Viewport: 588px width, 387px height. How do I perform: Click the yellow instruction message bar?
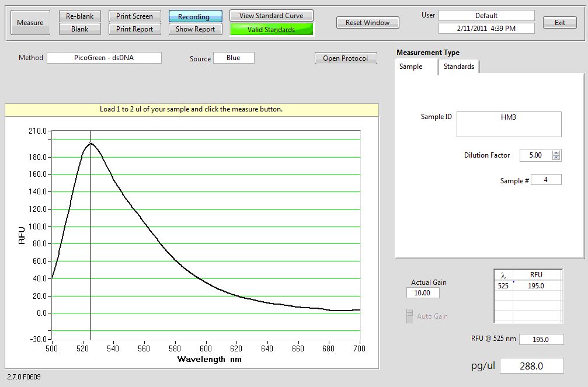pyautogui.click(x=192, y=110)
